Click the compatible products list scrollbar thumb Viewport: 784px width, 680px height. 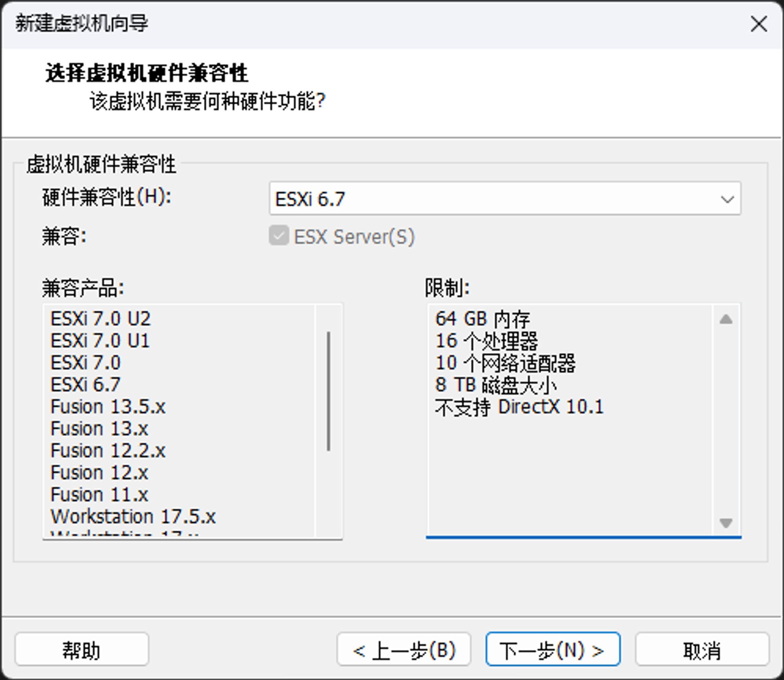click(328, 391)
